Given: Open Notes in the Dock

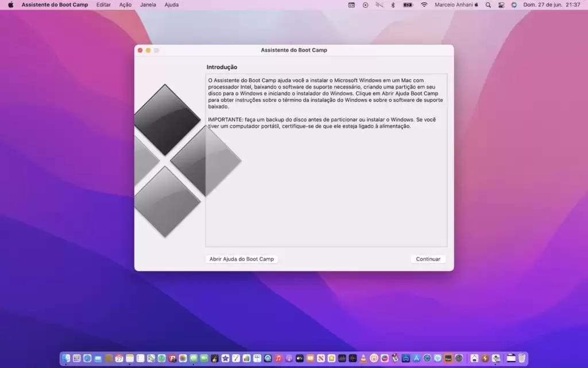Looking at the screenshot, I should point(130,359).
